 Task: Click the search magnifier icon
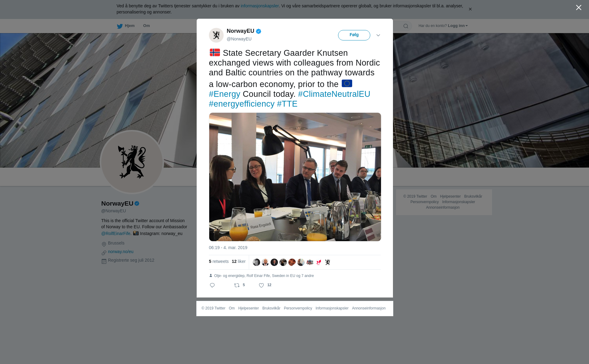click(x=406, y=26)
